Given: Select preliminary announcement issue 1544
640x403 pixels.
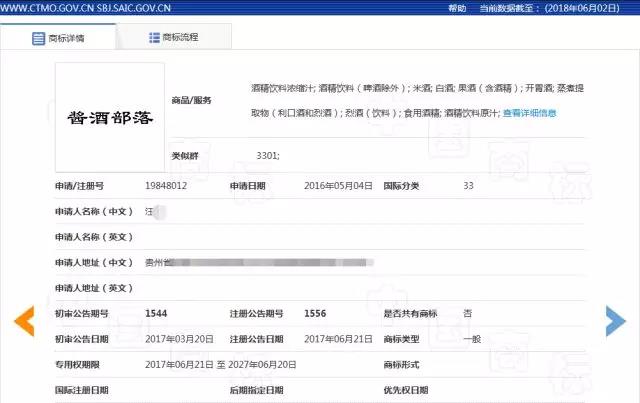Looking at the screenshot, I should (x=156, y=314).
